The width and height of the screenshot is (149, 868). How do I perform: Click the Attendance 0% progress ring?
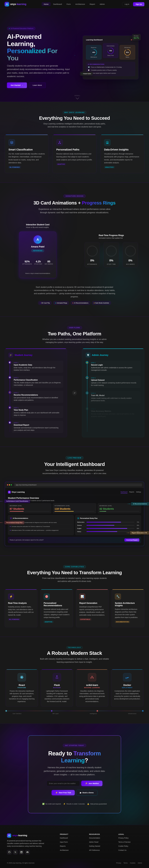tap(92, 251)
